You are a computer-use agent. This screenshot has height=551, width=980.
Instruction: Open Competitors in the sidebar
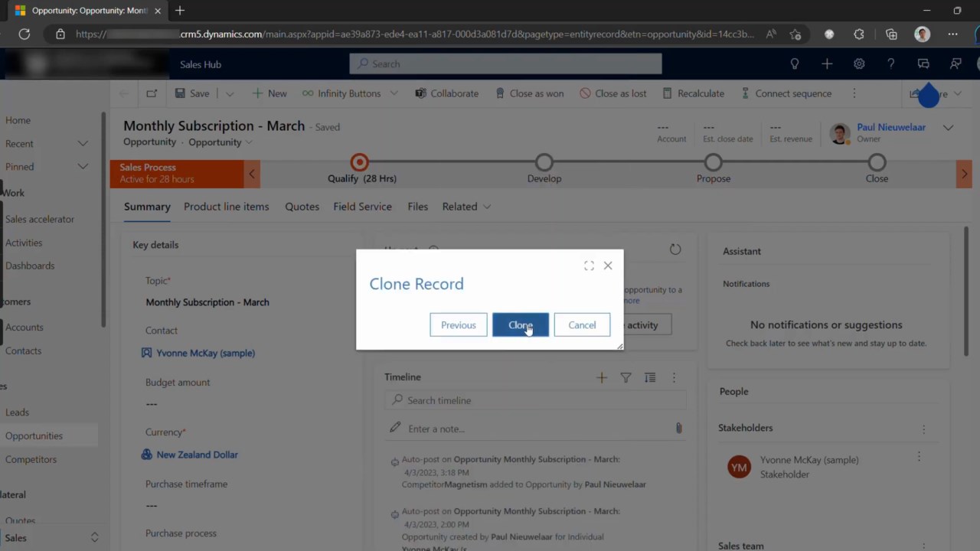31,459
